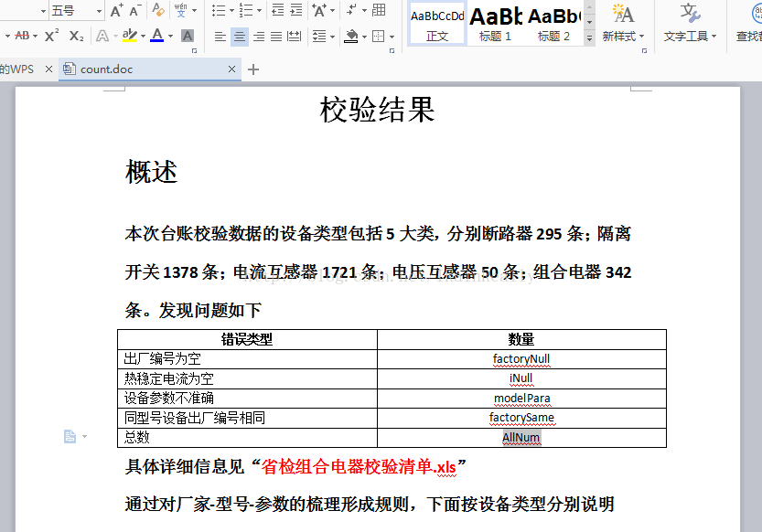Screen dimensions: 762x532
Task: Open the styles pane launcher
Action: pyautogui.click(x=644, y=50)
